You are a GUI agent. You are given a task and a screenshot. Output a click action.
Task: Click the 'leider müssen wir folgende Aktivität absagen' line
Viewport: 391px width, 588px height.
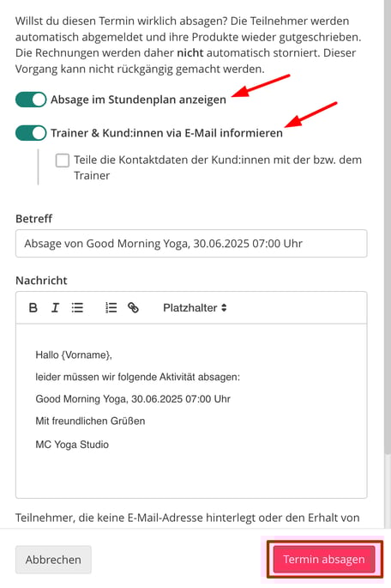pos(137,377)
